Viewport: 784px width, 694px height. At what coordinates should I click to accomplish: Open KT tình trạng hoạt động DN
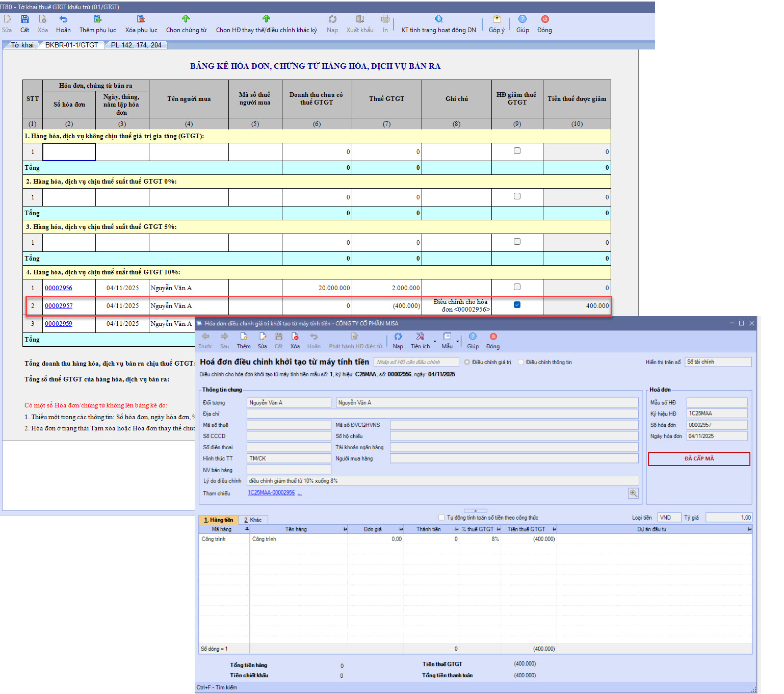[x=438, y=19]
